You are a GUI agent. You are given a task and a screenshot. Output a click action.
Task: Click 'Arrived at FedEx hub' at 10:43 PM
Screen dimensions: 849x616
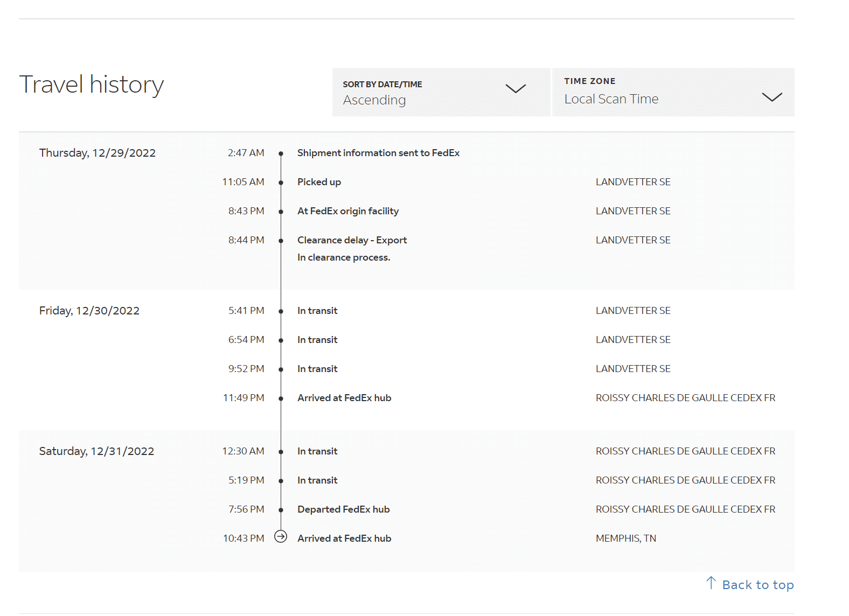(344, 538)
